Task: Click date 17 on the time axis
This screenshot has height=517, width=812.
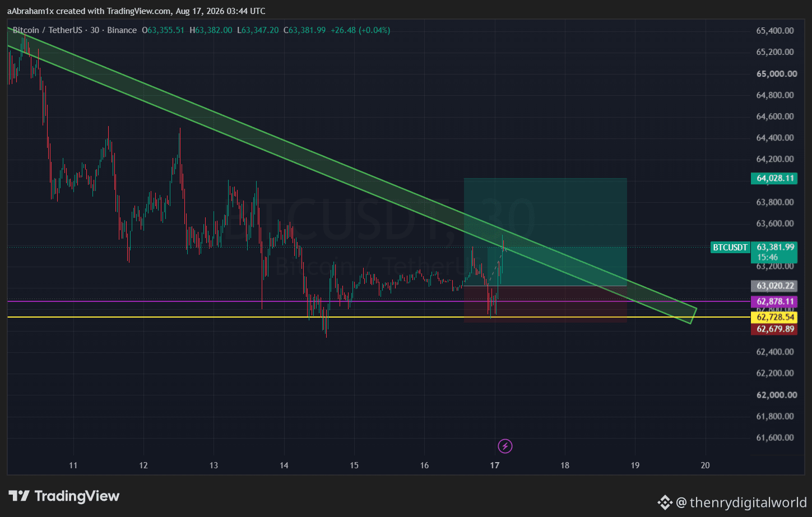Action: 494,465
